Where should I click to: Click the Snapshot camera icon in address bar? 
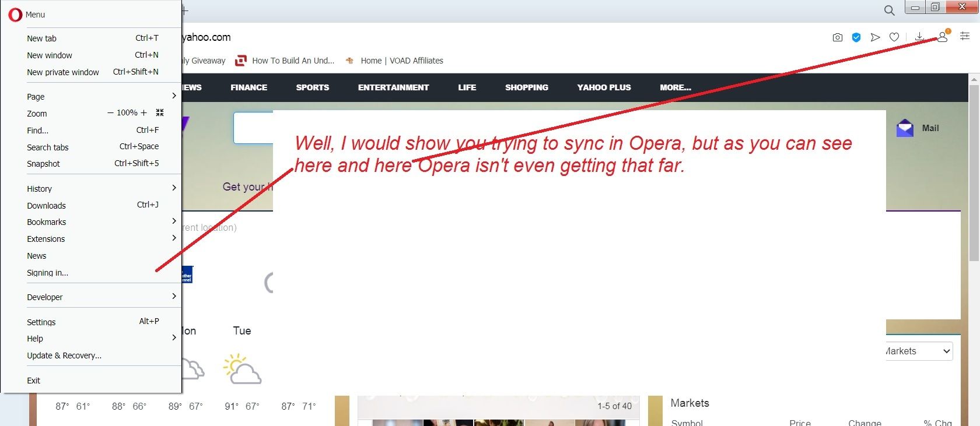pyautogui.click(x=838, y=37)
